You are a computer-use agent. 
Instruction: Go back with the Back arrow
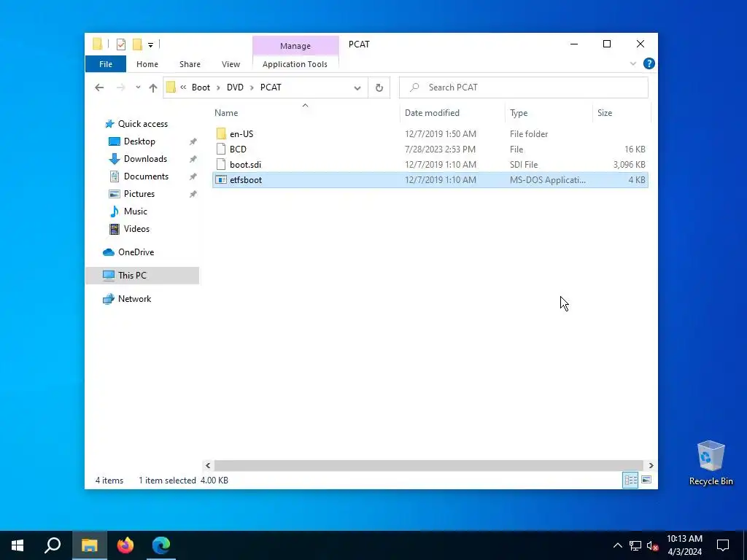[99, 87]
